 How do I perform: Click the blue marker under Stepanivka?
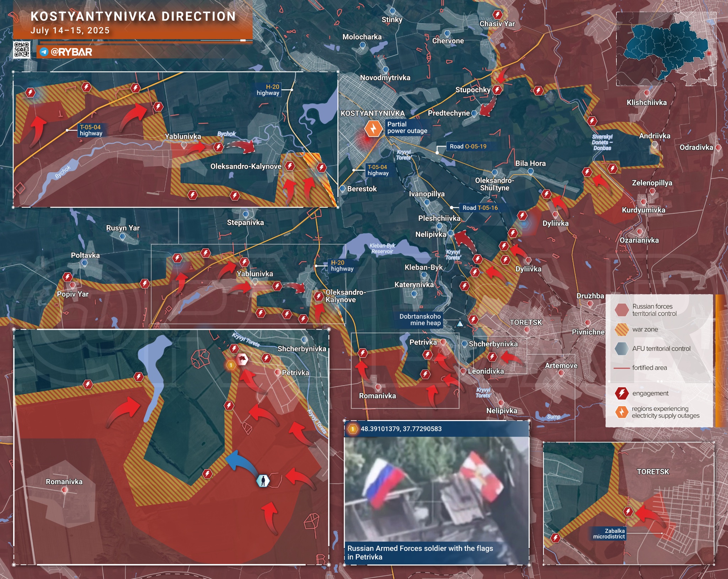246,214
